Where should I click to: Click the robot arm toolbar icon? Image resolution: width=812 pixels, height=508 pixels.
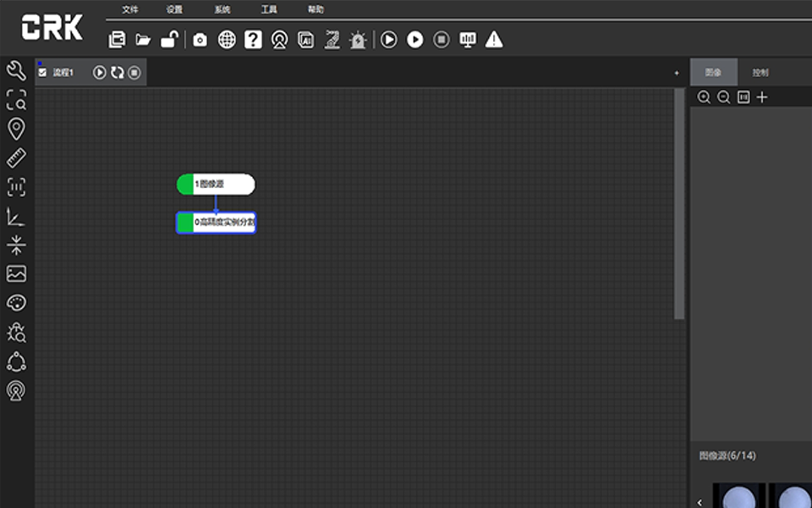tap(332, 40)
